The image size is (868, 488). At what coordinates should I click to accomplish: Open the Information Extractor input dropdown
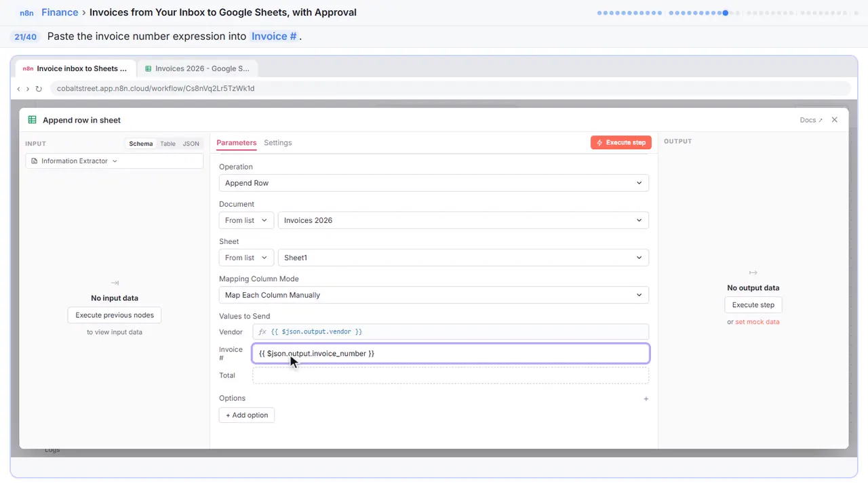114,161
